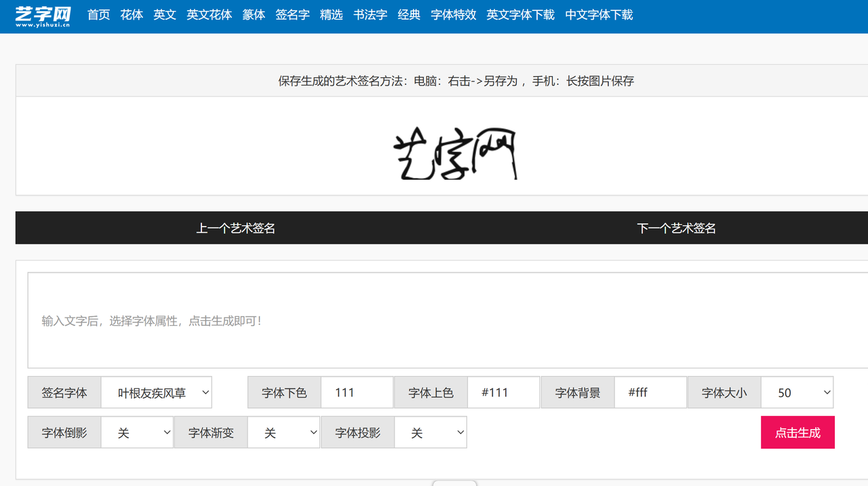Visit the 中文字体下载 link

(599, 15)
